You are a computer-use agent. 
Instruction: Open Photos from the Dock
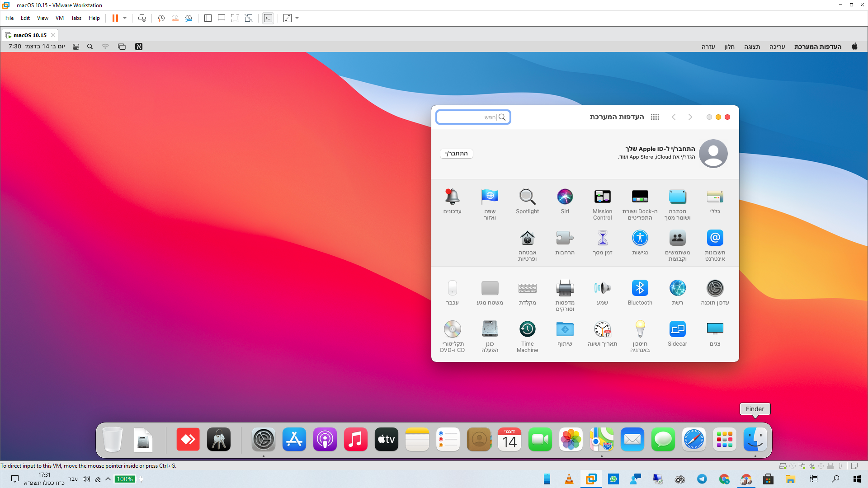[x=571, y=439]
